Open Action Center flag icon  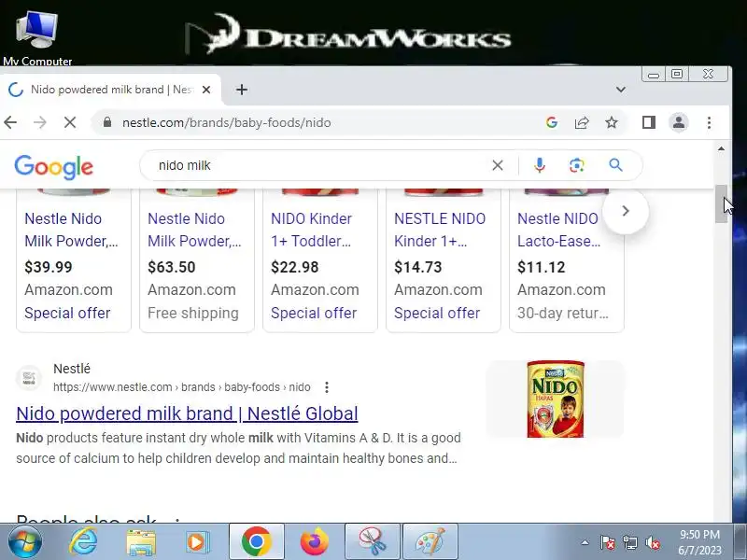click(x=607, y=542)
